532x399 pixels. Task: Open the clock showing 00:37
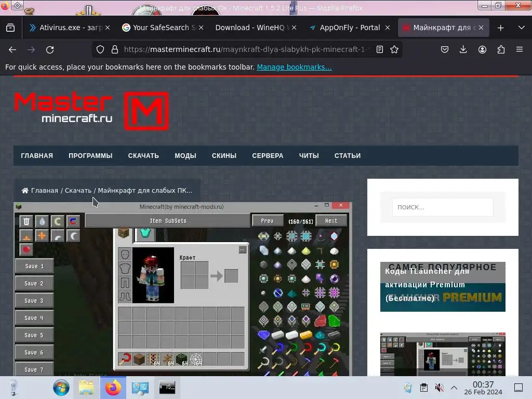click(483, 388)
